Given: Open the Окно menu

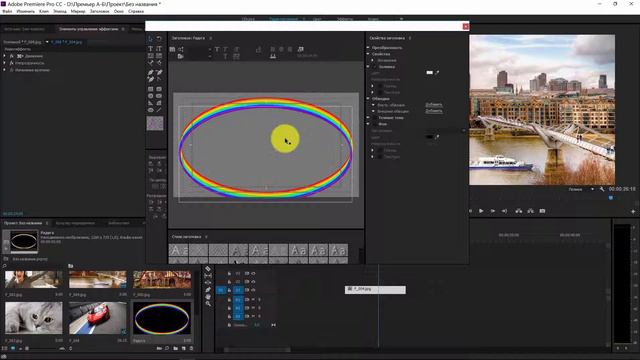Looking at the screenshot, I should (x=119, y=11).
